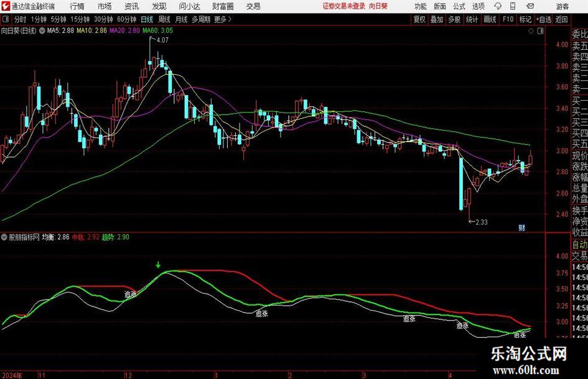Click the MA10: 2.86 value
The image size is (588, 379).
pos(91,30)
